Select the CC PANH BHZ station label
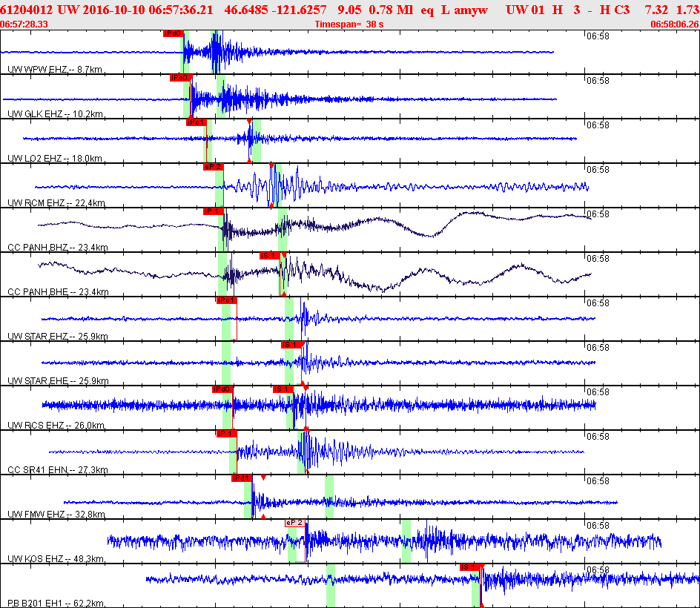 click(58, 248)
